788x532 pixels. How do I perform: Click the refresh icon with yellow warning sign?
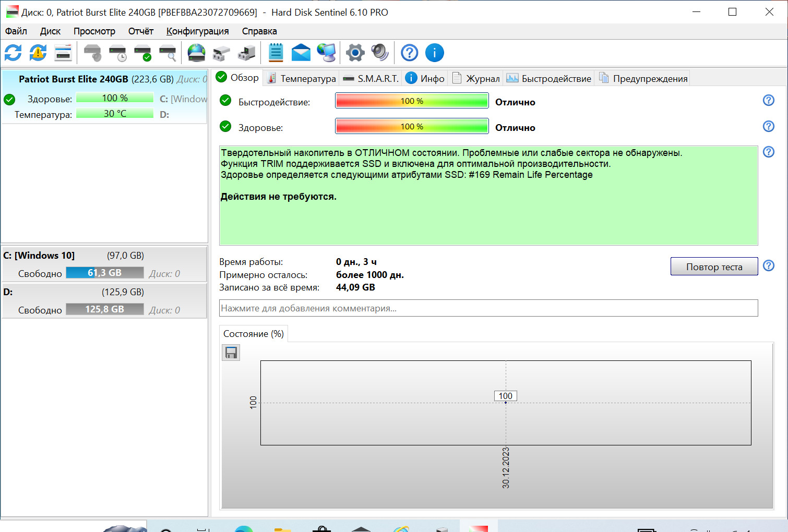tap(38, 53)
